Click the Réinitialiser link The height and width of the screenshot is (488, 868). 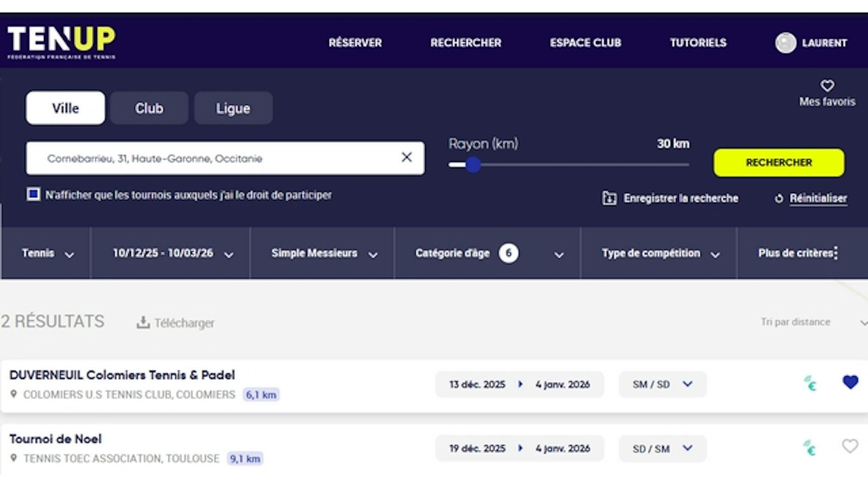pos(818,198)
